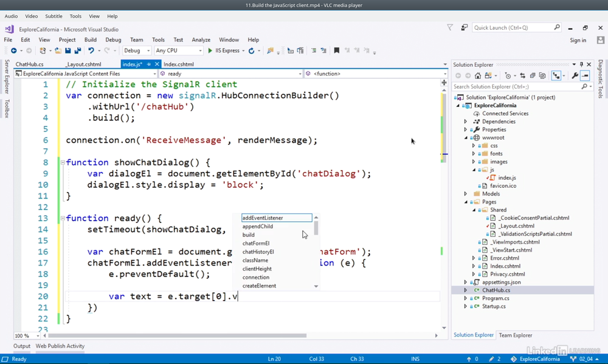The height and width of the screenshot is (364, 608).
Task: Click the Undo icon in toolbar
Action: (x=91, y=51)
